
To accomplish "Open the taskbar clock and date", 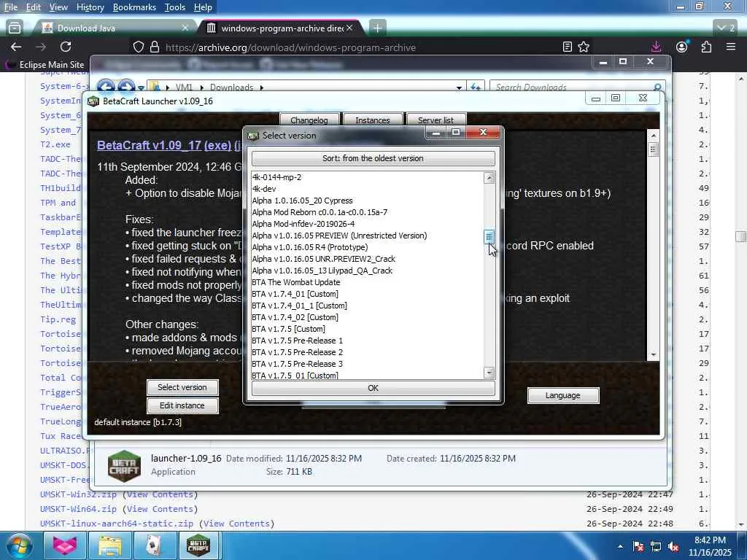I will [x=710, y=546].
